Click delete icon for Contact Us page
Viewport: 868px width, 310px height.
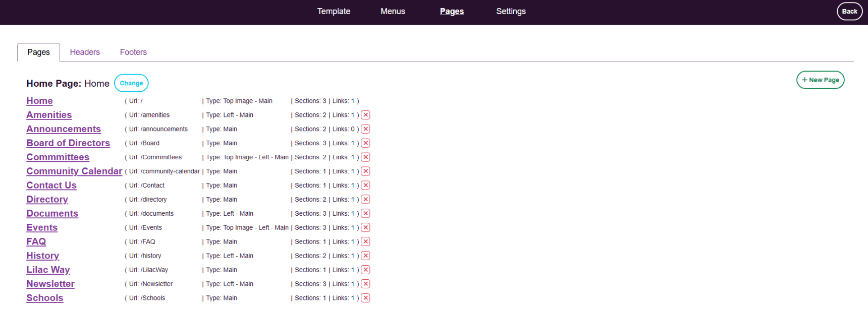[366, 185]
